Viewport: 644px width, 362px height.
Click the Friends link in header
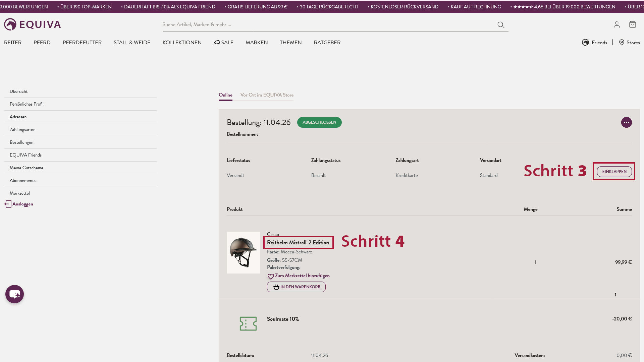(599, 43)
